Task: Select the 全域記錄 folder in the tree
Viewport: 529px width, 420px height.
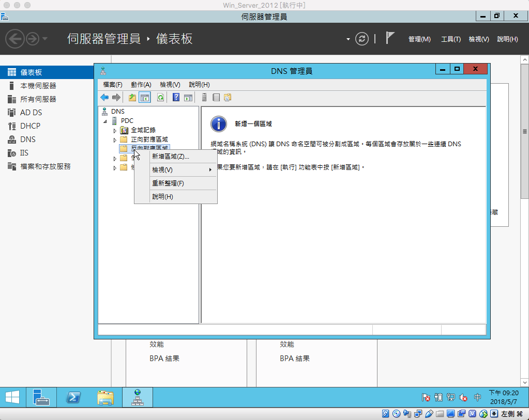Action: click(x=143, y=130)
